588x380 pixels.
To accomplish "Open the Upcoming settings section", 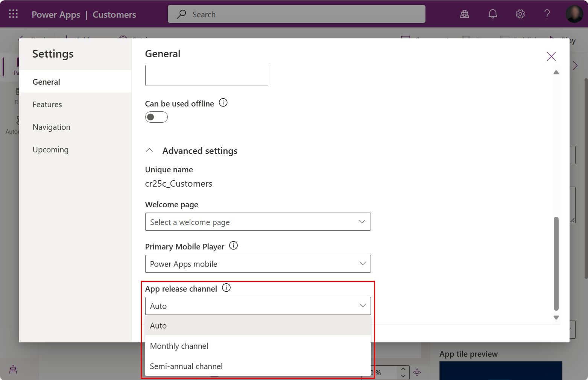I will click(50, 149).
